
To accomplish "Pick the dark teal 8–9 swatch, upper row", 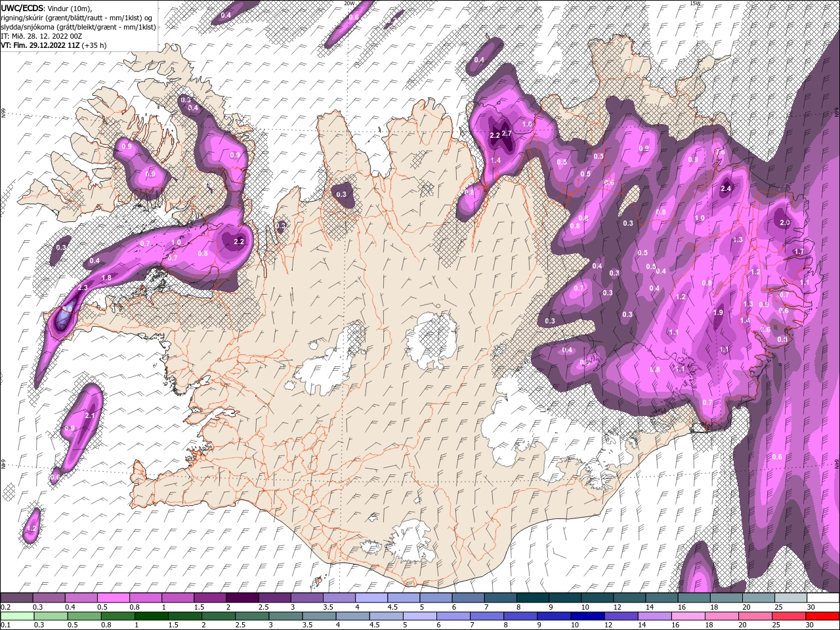I will coord(532,598).
